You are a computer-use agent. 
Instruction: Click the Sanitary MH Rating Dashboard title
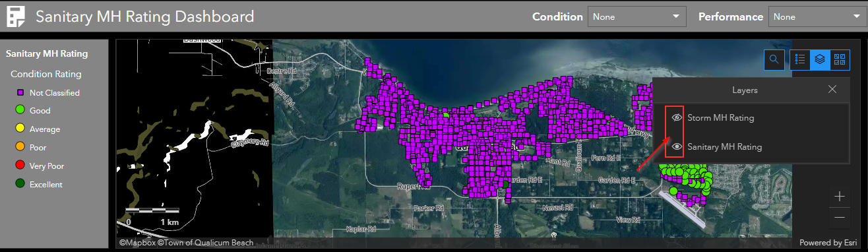coord(144,16)
